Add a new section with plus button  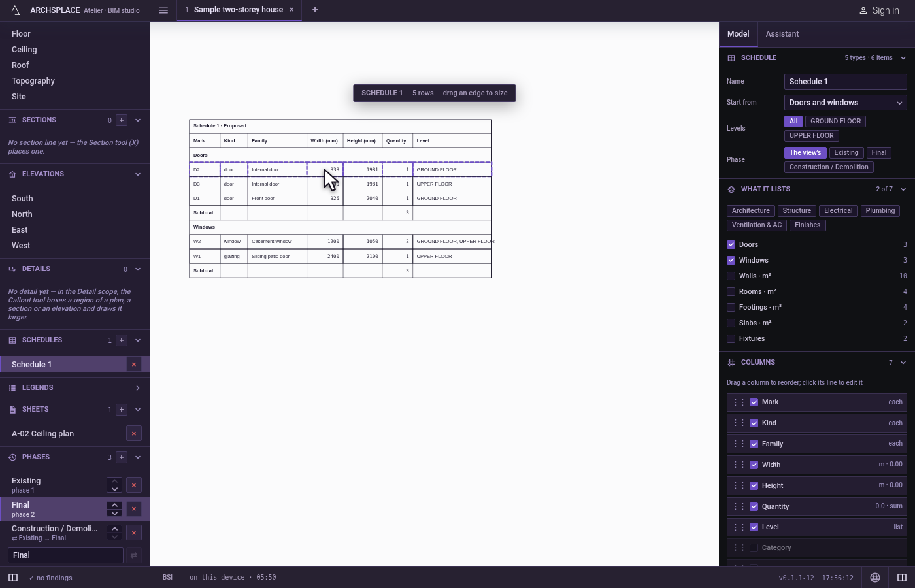point(122,120)
